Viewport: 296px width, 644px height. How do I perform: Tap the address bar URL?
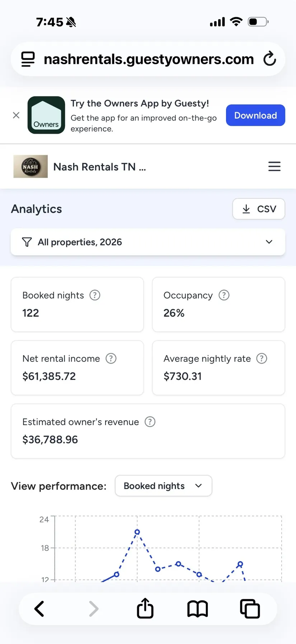pos(149,59)
